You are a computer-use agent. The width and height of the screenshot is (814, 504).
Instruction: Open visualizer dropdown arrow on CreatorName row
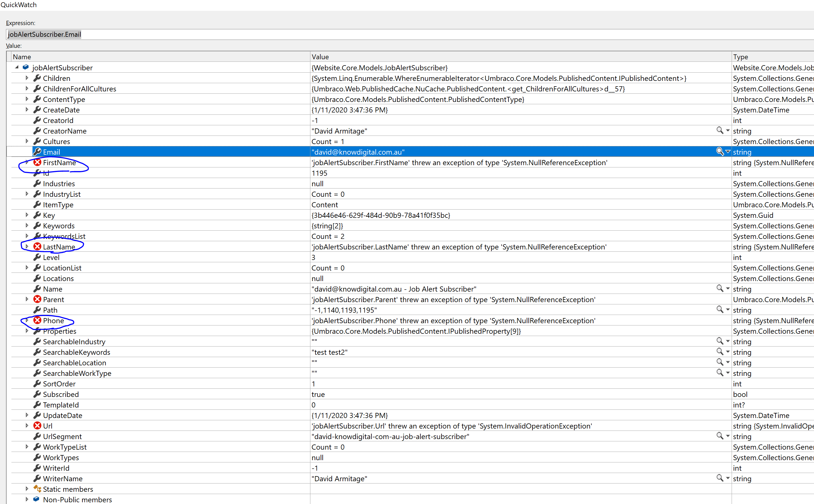coord(728,131)
